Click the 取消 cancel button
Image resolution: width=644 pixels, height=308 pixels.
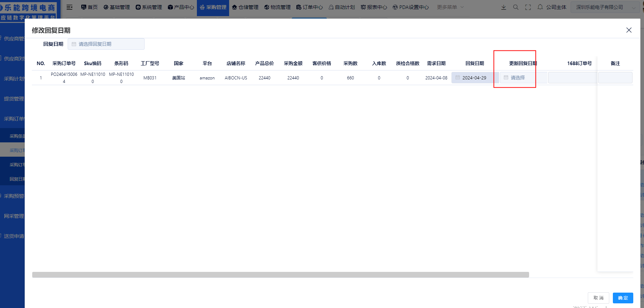(598, 298)
